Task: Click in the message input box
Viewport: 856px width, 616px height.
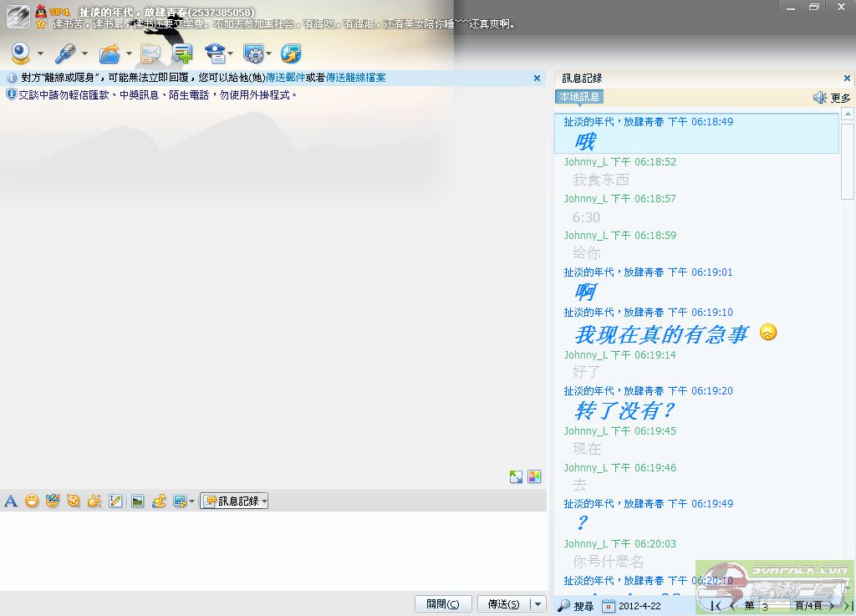Action: 273,550
